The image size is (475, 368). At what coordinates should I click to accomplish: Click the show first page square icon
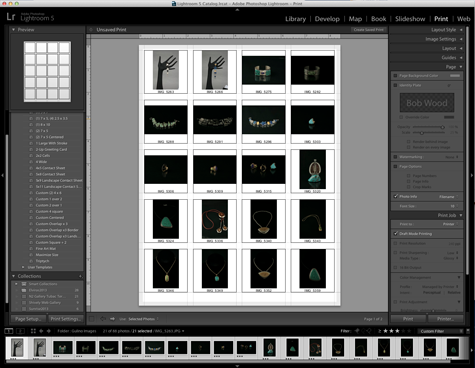[91, 319]
